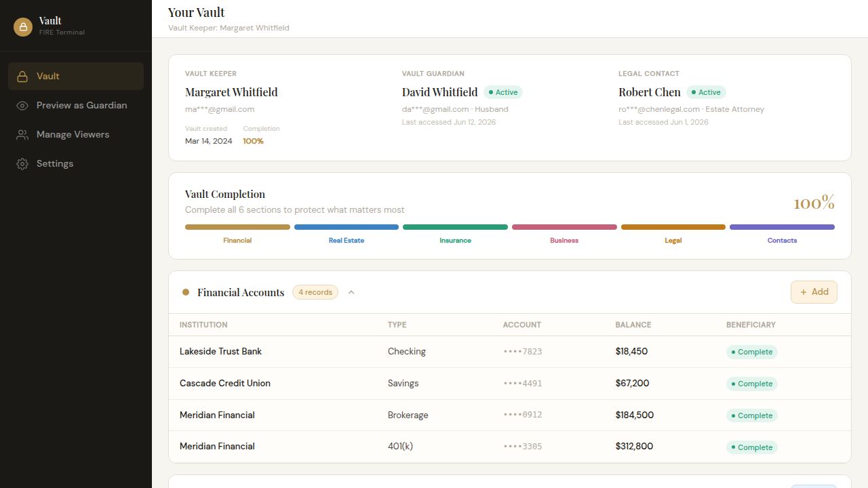Click the Margaret Whitfield vault keeper name
868x488 pixels.
click(231, 92)
